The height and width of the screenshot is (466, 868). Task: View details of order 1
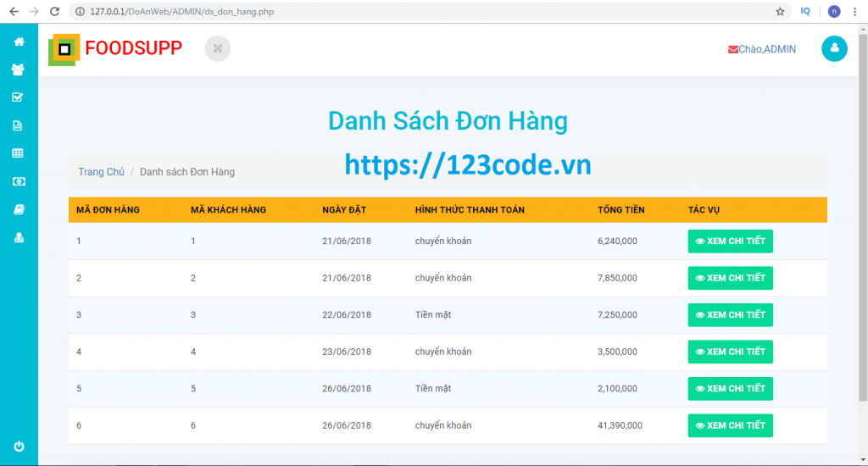tap(730, 241)
